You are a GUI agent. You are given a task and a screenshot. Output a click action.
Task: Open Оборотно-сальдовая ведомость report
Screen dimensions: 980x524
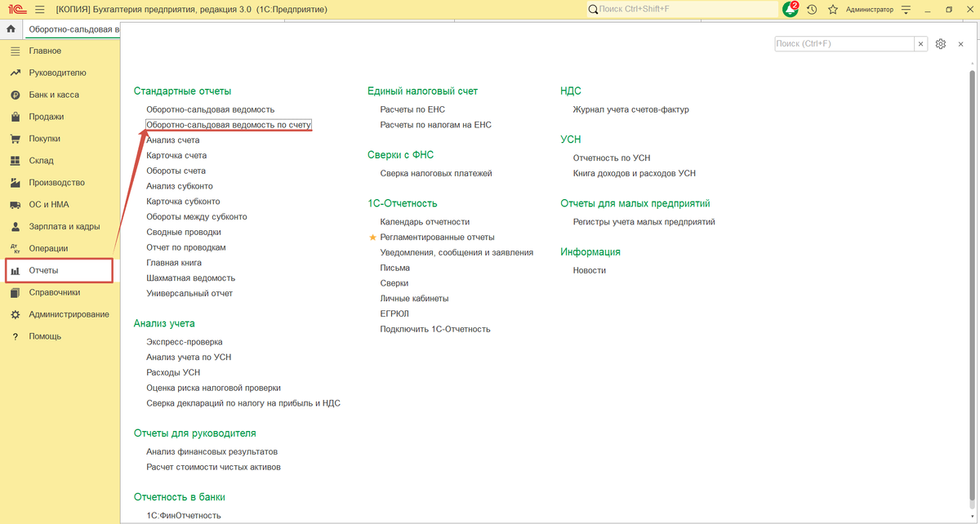coord(210,109)
